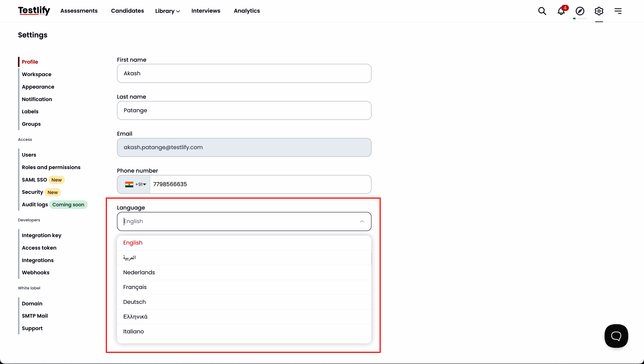Select العربية from the language list

[130, 257]
